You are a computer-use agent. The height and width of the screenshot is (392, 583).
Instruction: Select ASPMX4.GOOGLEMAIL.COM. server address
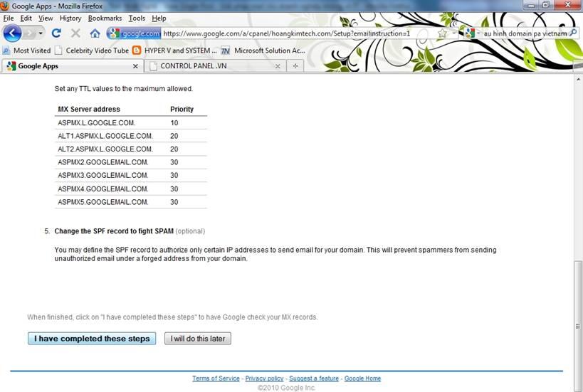(103, 189)
